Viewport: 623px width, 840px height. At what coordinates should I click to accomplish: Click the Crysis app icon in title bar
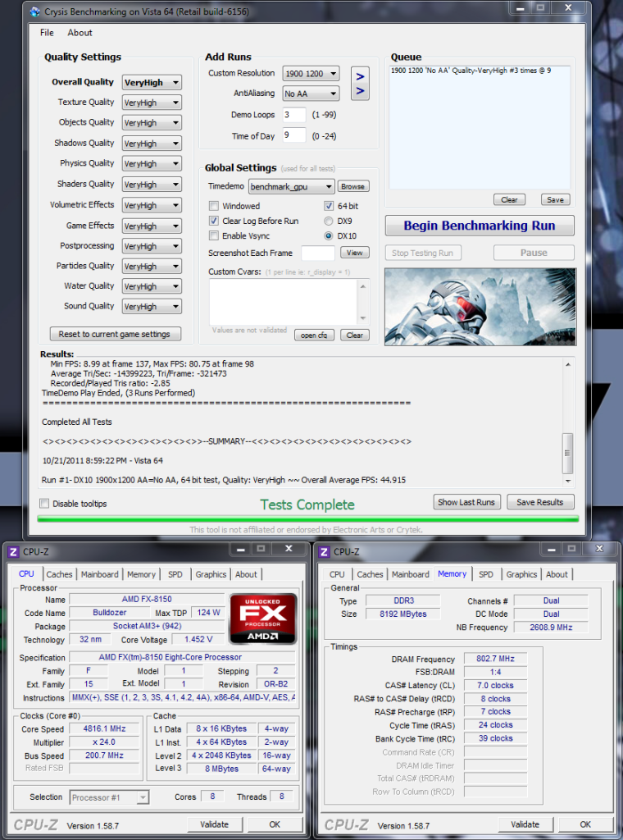click(34, 11)
